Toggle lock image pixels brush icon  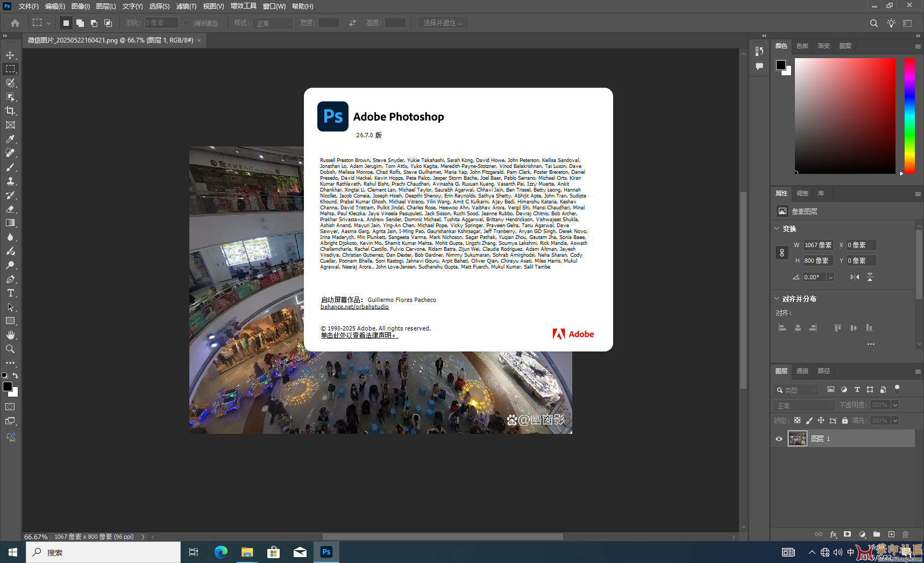tap(809, 420)
